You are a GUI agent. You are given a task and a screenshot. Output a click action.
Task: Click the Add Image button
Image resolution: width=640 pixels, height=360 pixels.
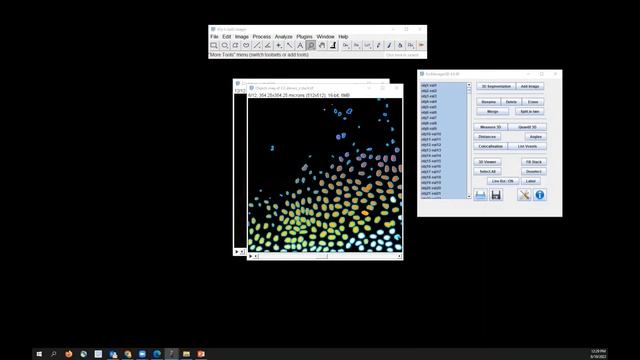point(530,86)
